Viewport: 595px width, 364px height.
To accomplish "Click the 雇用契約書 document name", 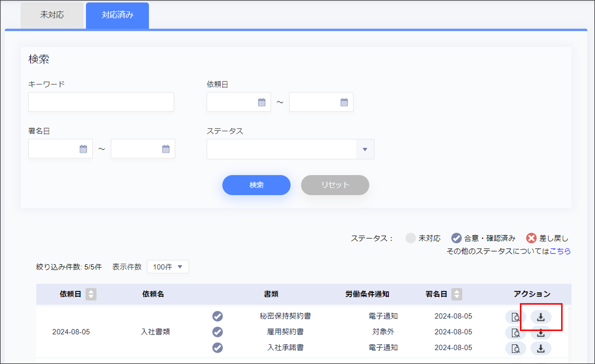I will click(285, 332).
